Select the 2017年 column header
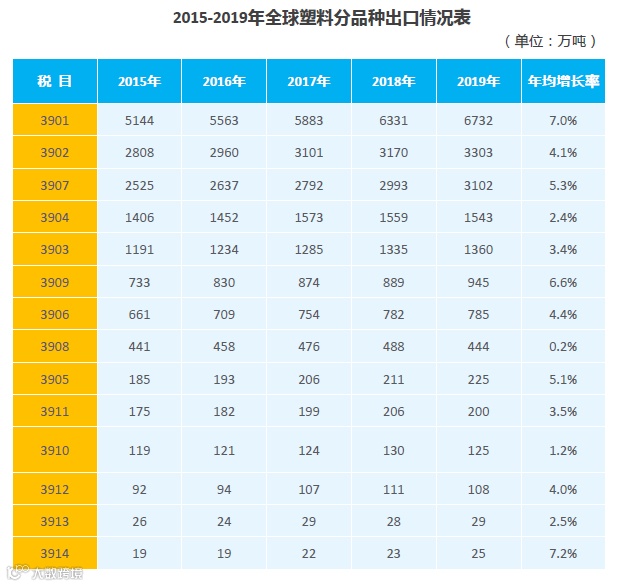 [x=309, y=81]
